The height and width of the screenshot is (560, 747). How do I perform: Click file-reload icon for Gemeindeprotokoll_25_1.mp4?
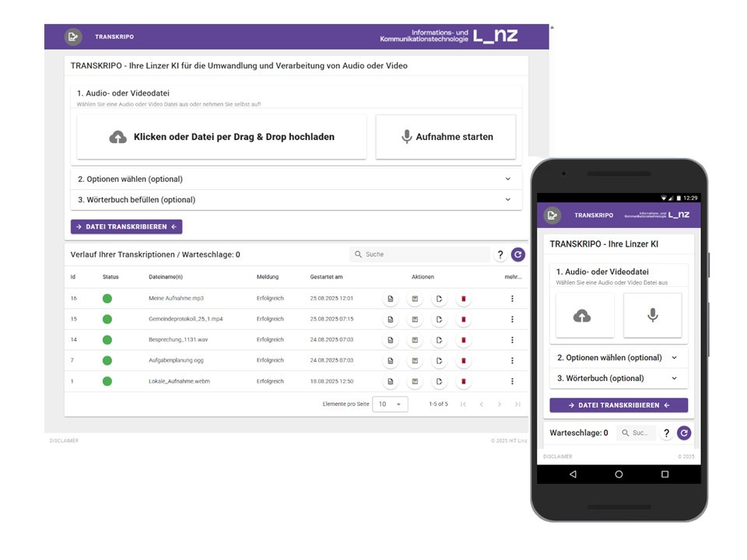(439, 319)
